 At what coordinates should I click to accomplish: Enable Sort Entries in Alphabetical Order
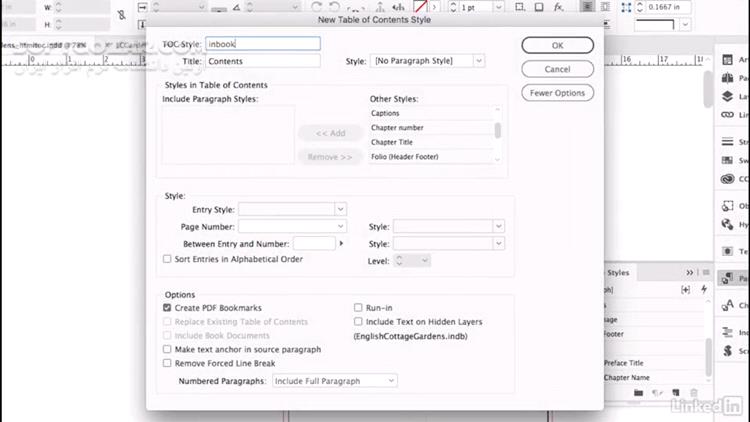167,259
